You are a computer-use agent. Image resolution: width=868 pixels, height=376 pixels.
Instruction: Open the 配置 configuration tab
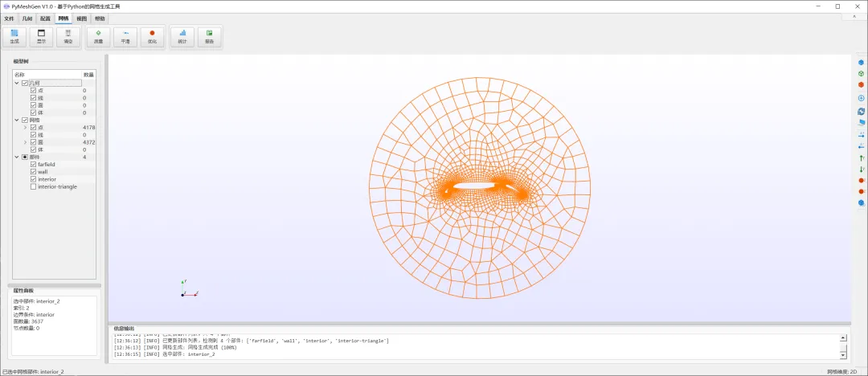[45, 18]
